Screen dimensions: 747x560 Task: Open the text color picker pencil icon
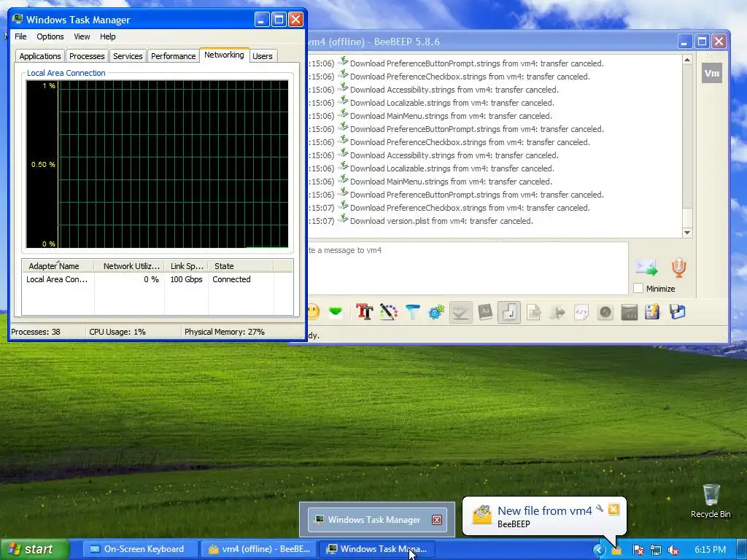[x=389, y=312]
